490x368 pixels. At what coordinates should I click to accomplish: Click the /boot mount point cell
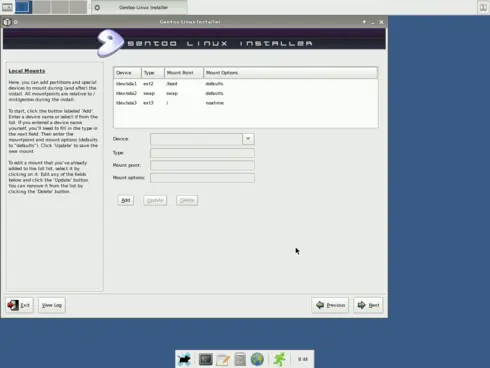[172, 84]
